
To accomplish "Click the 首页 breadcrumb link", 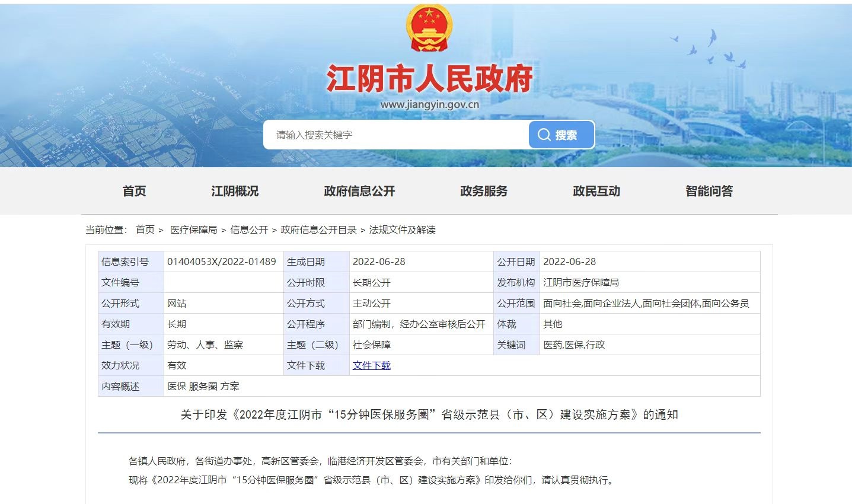I will pos(145,230).
